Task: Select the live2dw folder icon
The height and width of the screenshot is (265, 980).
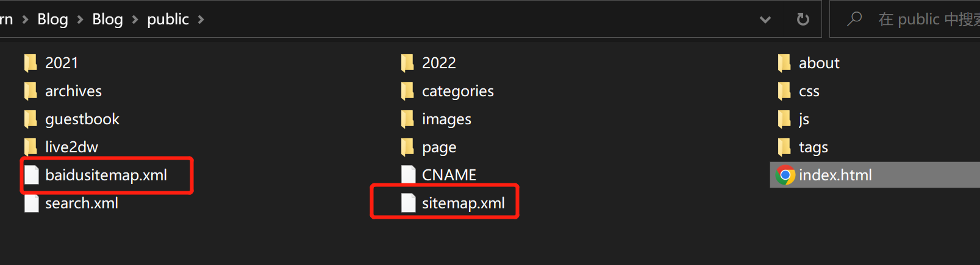Action: (x=30, y=147)
